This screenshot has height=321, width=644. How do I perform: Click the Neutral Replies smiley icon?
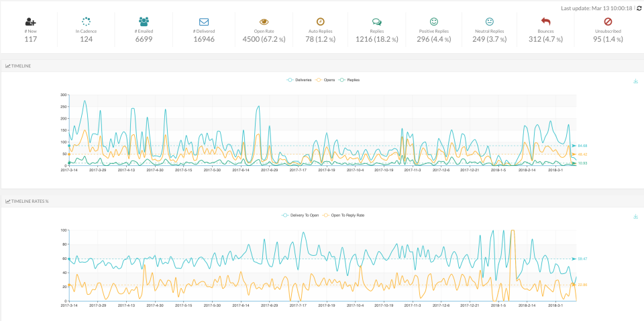(489, 21)
